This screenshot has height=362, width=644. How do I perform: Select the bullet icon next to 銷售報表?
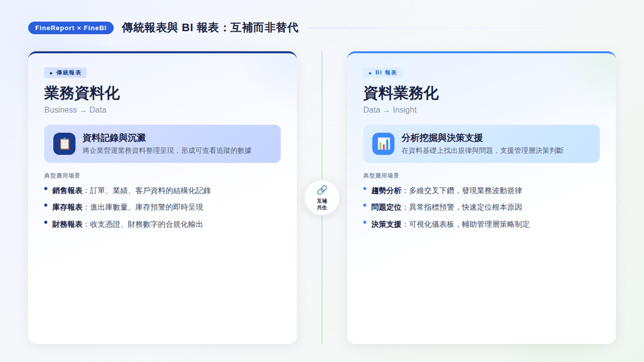tap(47, 189)
